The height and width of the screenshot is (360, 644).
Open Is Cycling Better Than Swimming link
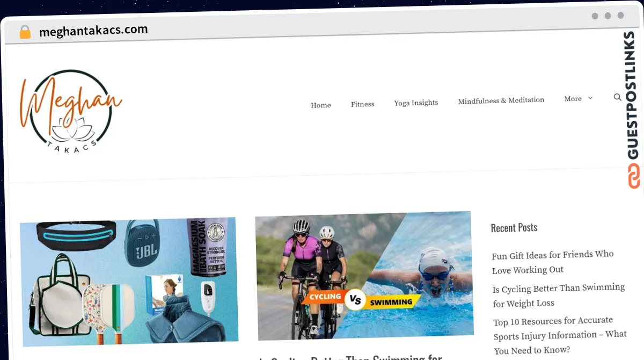pos(559,296)
